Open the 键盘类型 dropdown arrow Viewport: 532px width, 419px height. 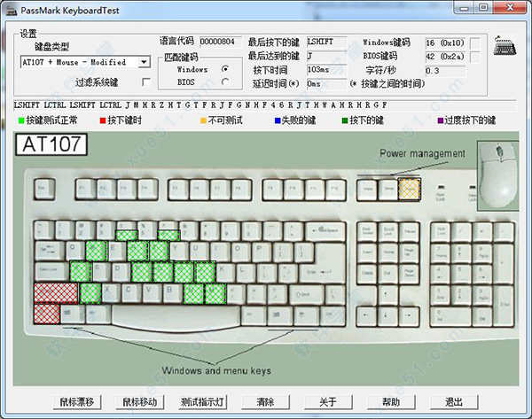click(145, 62)
